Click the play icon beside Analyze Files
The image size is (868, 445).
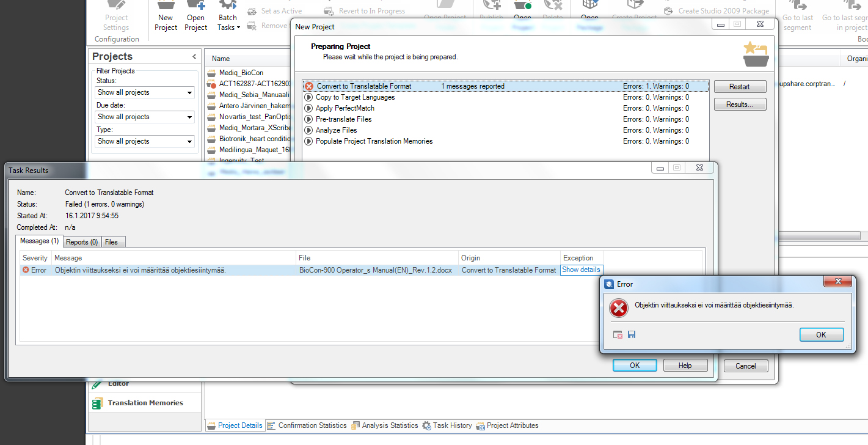pos(309,130)
